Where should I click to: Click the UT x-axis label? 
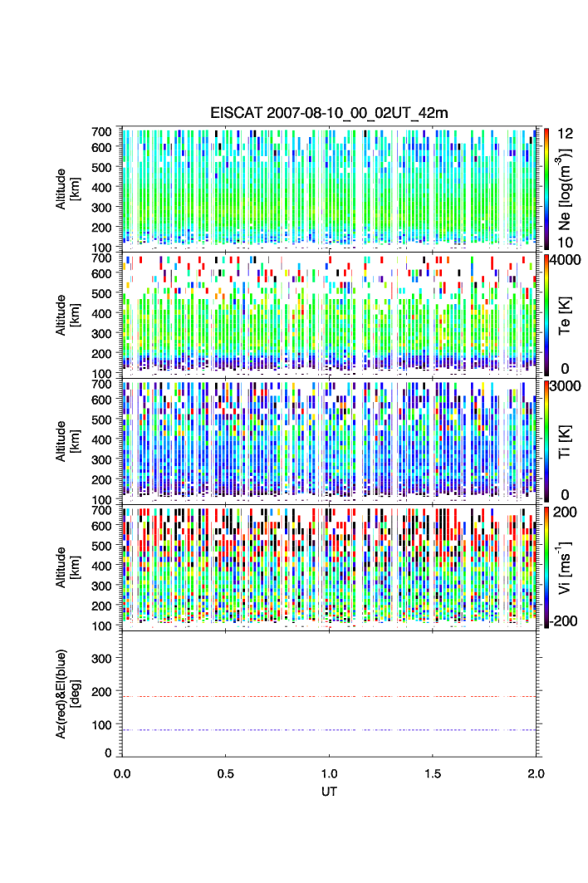(x=329, y=792)
